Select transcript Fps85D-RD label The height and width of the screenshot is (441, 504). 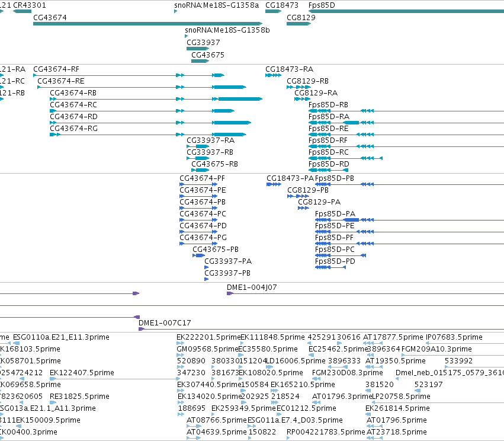[329, 164]
